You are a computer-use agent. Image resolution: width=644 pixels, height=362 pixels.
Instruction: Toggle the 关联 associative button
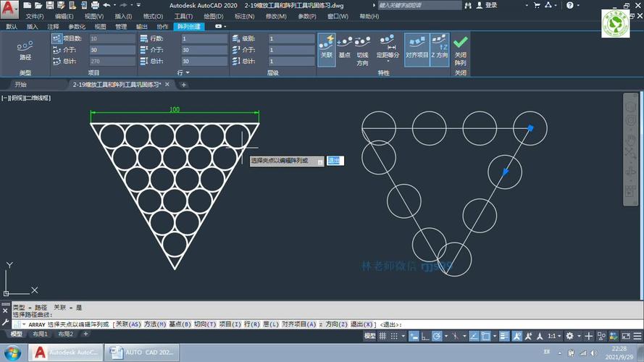coord(327,50)
